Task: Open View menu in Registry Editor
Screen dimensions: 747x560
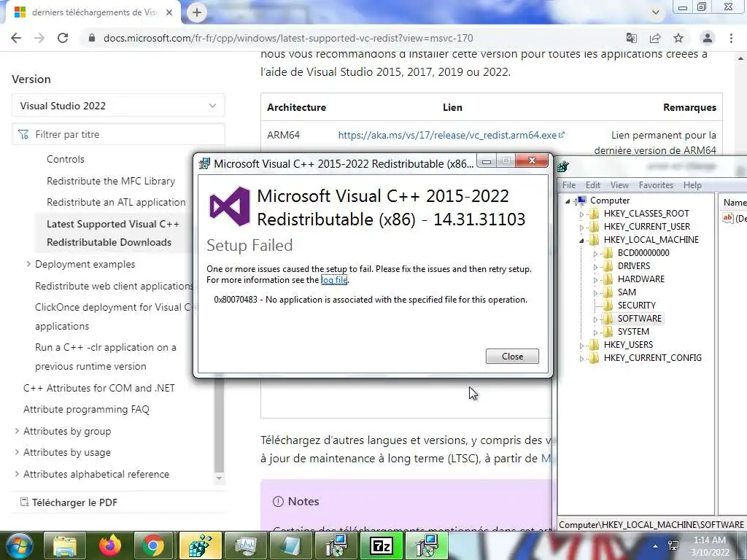Action: [x=619, y=185]
